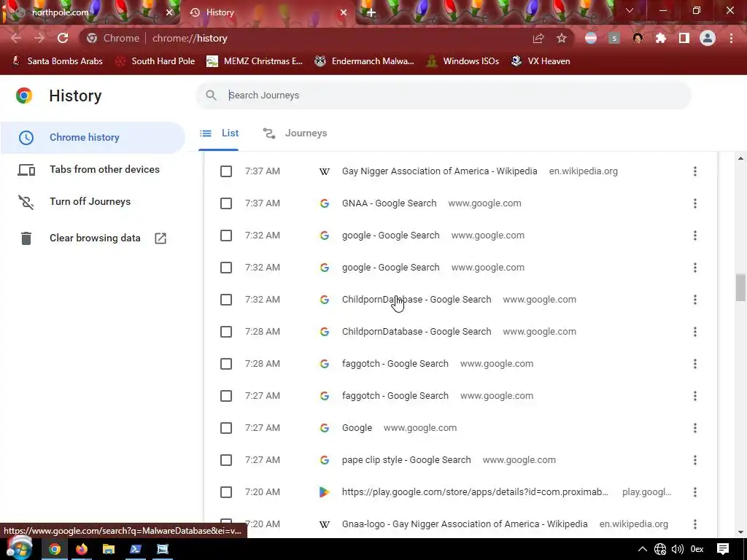This screenshot has width=747, height=560.
Task: Open File Explorer from the taskbar
Action: [109, 549]
